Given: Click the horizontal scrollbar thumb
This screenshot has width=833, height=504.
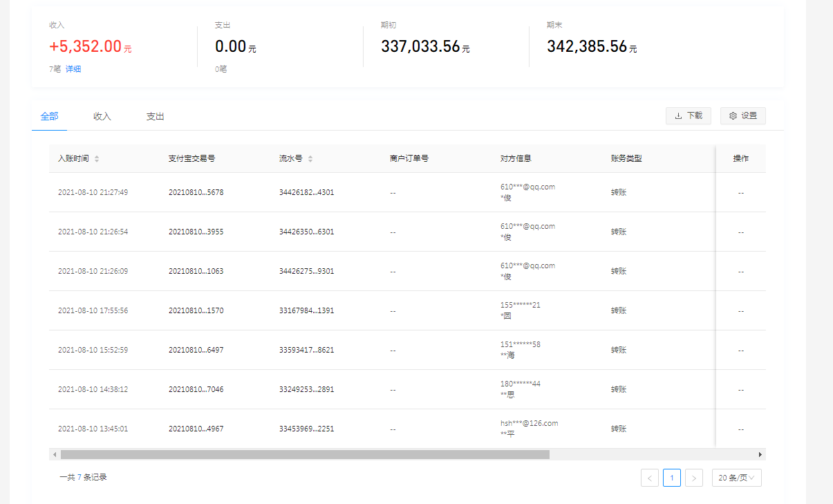Looking at the screenshot, I should point(304,455).
